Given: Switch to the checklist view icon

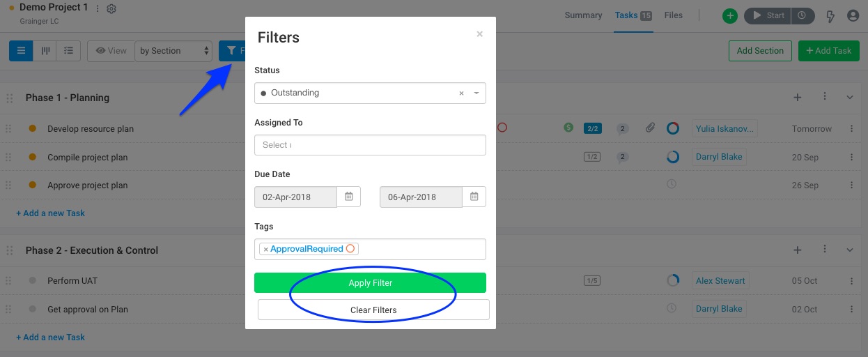Looking at the screenshot, I should point(69,50).
